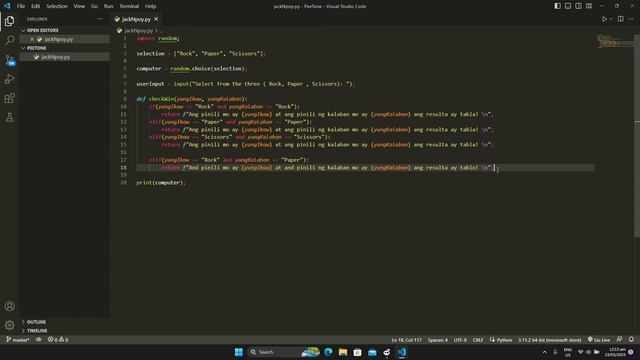
Task: Click the print(computer) code line
Action: (x=161, y=182)
